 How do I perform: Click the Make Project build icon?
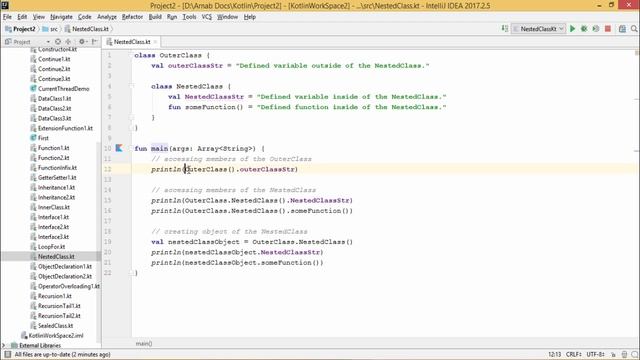point(505,29)
